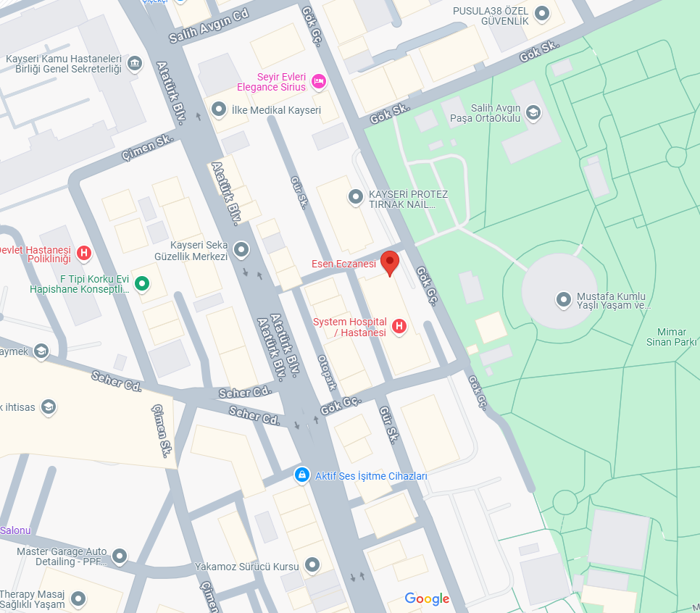
Task: Open the Yakamoz Sürücü Kursu marker
Action: click(312, 564)
